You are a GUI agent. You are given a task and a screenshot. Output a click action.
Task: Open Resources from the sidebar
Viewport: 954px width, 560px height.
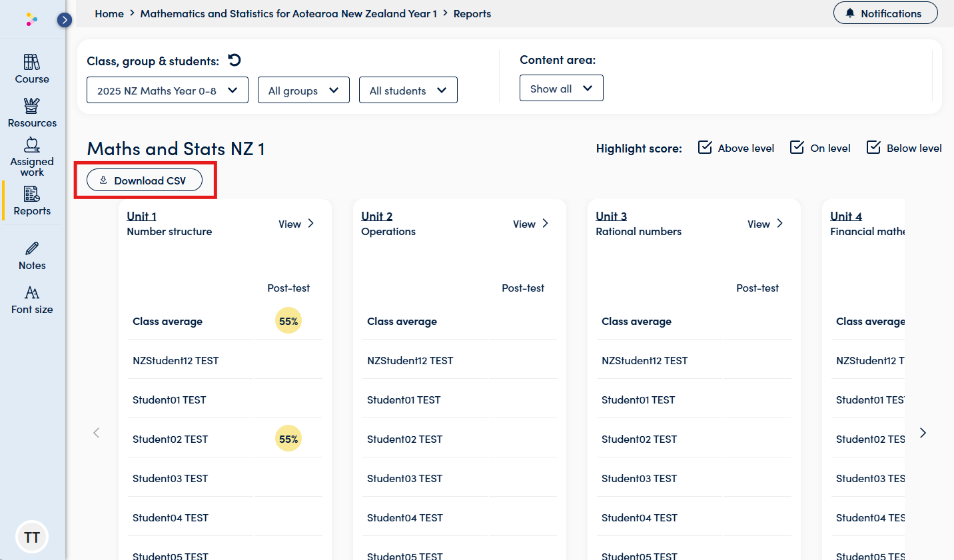click(32, 113)
